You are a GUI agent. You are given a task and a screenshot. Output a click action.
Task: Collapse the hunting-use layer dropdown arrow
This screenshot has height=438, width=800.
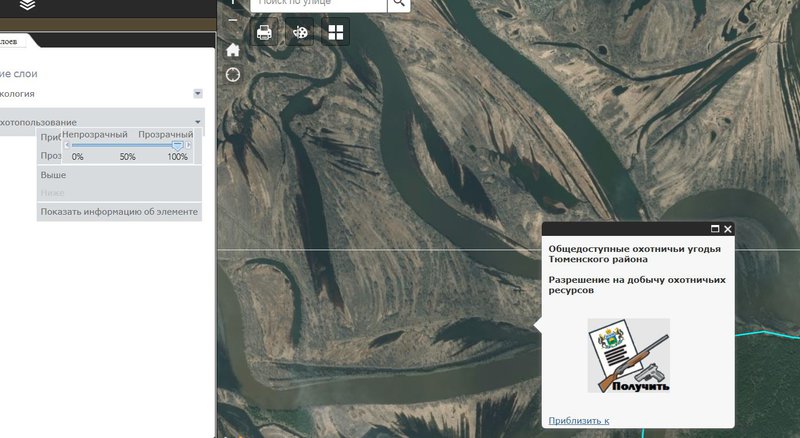click(x=198, y=122)
